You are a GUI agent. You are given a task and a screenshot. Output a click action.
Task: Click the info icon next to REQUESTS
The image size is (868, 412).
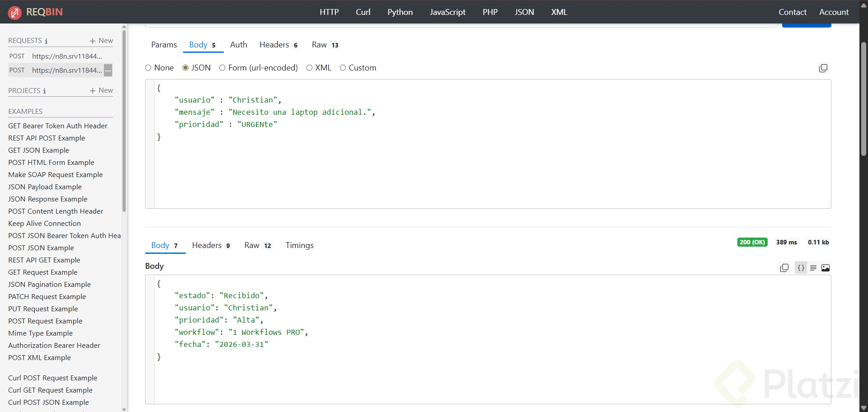pos(46,41)
